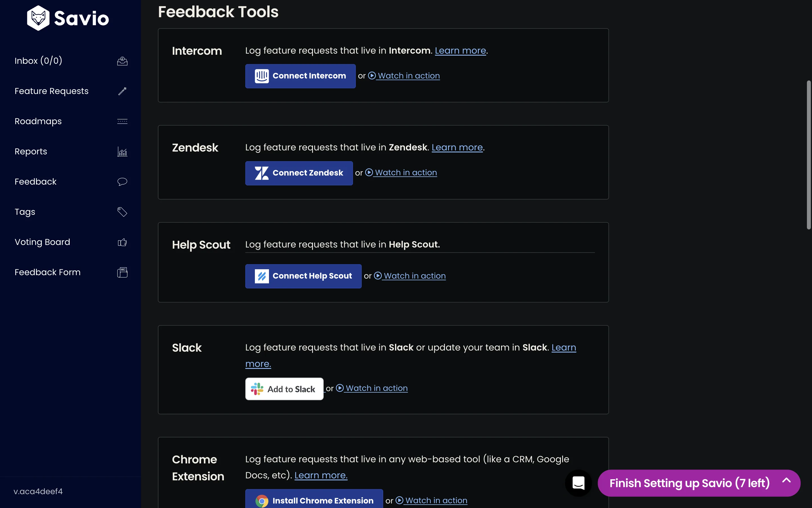Image resolution: width=812 pixels, height=508 pixels.
Task: Navigate to Reports in sidebar
Action: point(31,152)
